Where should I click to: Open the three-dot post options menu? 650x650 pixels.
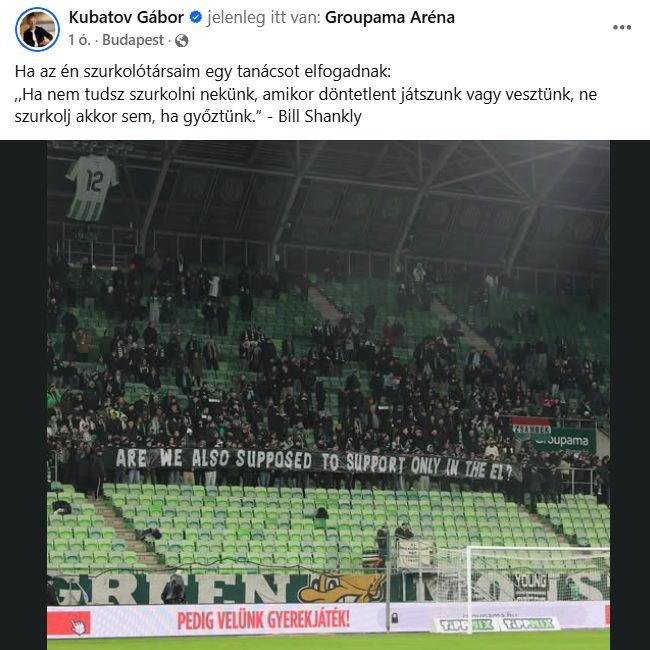(x=622, y=27)
